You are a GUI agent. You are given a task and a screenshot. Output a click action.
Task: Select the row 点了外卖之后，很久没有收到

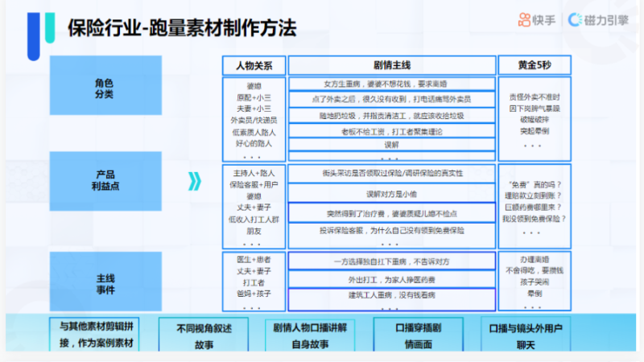(x=392, y=99)
